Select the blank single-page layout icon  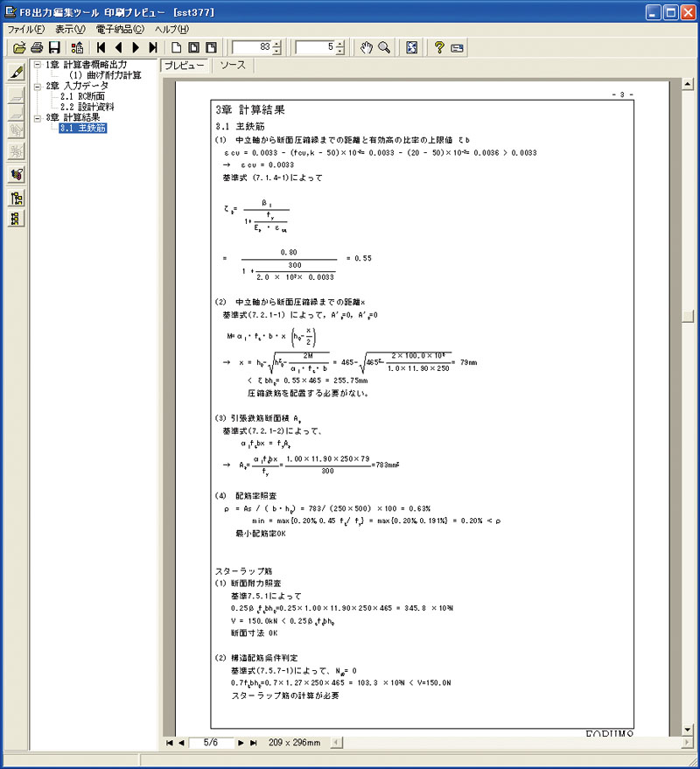176,47
